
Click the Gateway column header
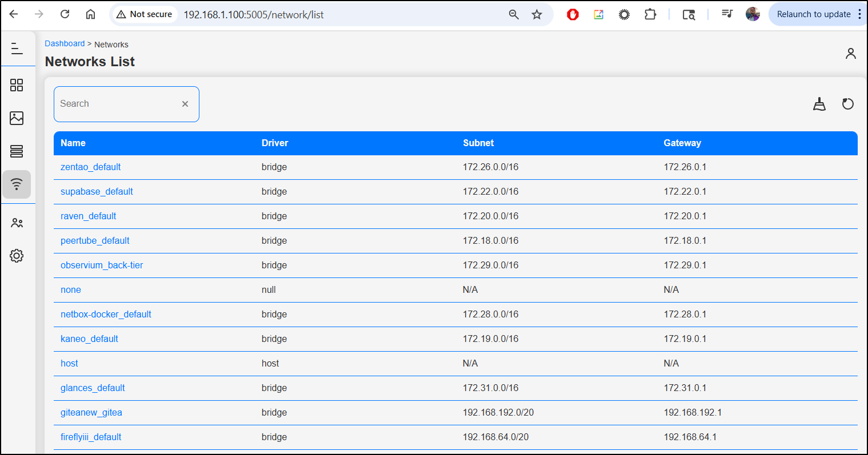[x=682, y=143]
